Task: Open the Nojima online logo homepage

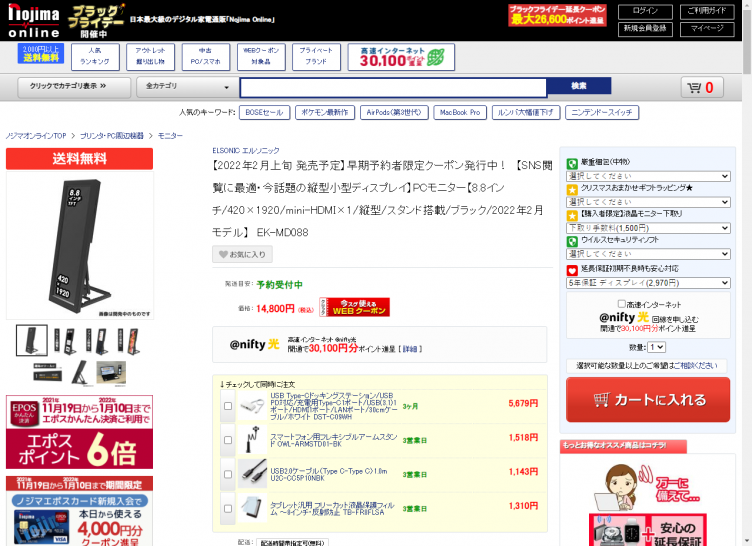Action: [34, 21]
